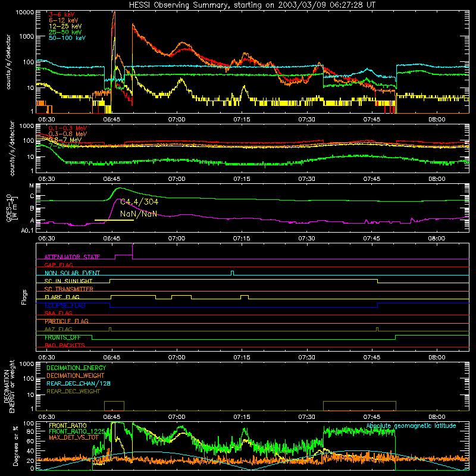The height and width of the screenshot is (476, 476).
Task: Select the red 0.1-0.3 MeV legend label
Action: 68,128
